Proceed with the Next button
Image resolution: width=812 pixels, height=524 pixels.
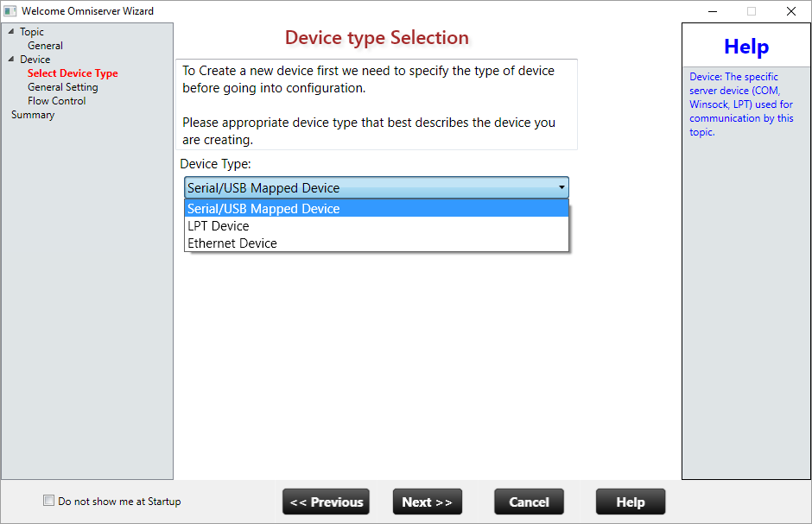pos(427,502)
